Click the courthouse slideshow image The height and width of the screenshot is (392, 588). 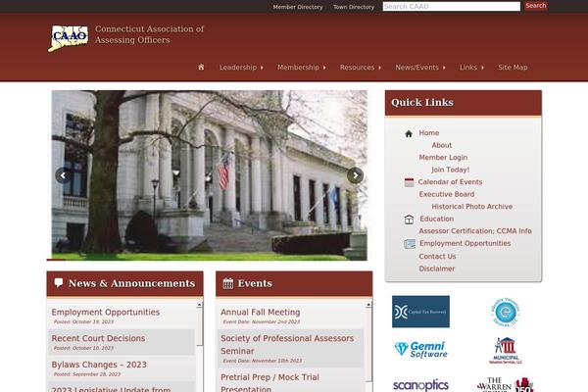(210, 175)
